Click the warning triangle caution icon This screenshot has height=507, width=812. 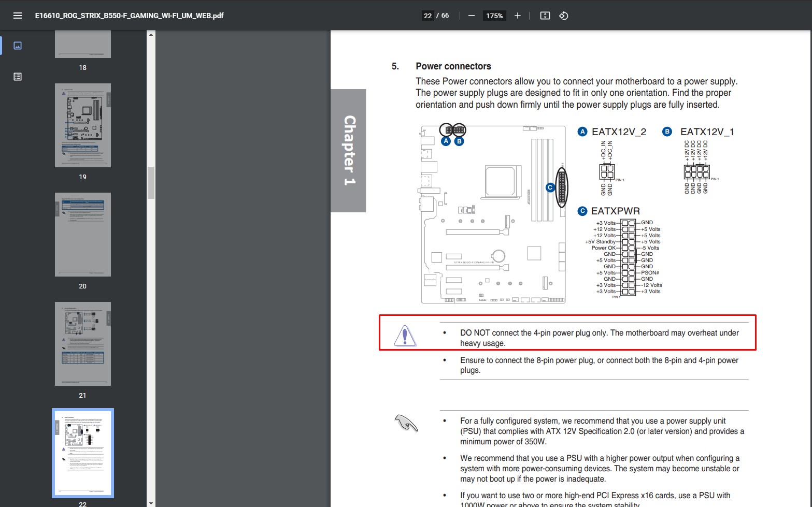point(405,336)
